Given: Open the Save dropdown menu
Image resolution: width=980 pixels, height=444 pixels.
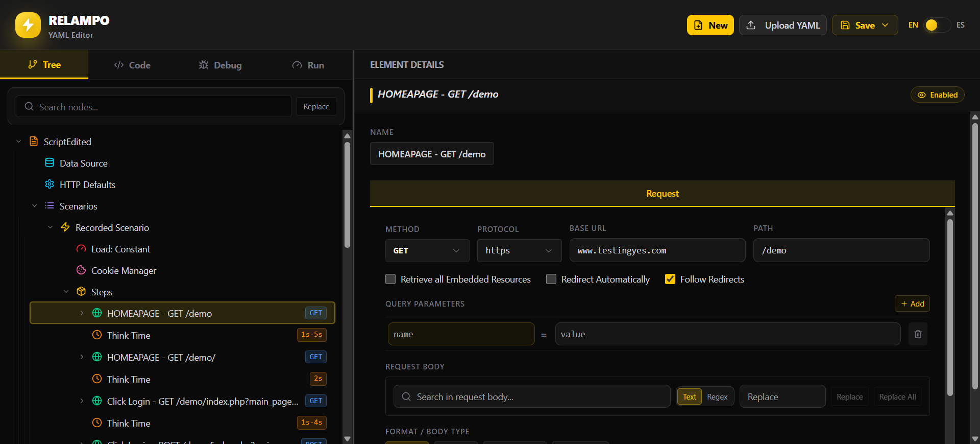Looking at the screenshot, I should pyautogui.click(x=865, y=25).
